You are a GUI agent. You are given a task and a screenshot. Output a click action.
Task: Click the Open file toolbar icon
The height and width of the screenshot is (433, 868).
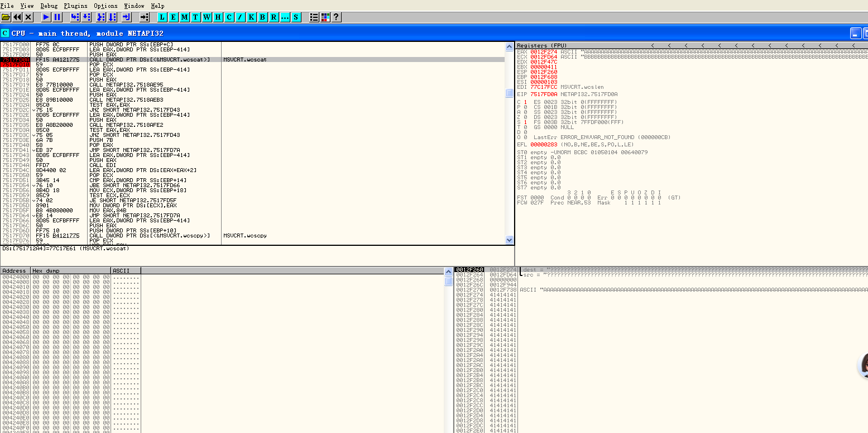[6, 17]
